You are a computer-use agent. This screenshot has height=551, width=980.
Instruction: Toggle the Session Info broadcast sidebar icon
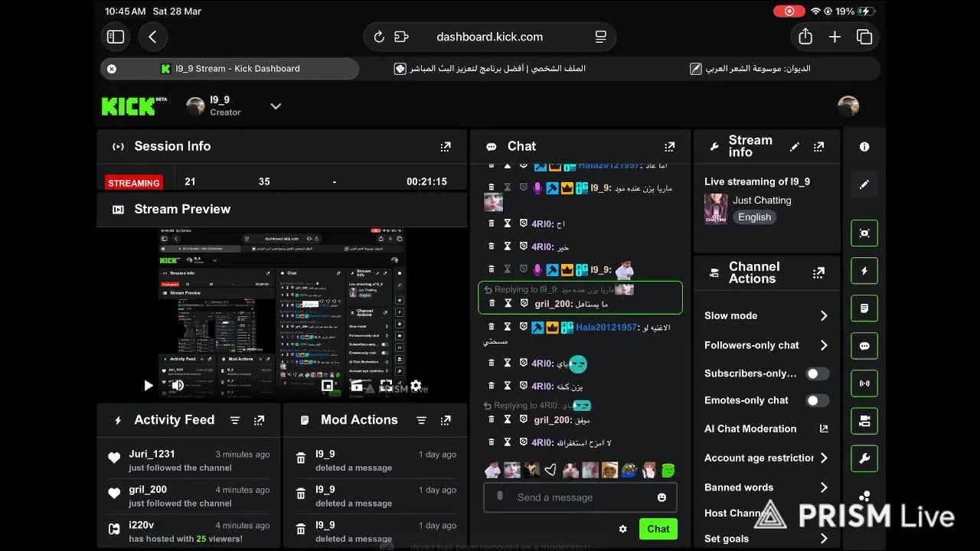pyautogui.click(x=864, y=383)
